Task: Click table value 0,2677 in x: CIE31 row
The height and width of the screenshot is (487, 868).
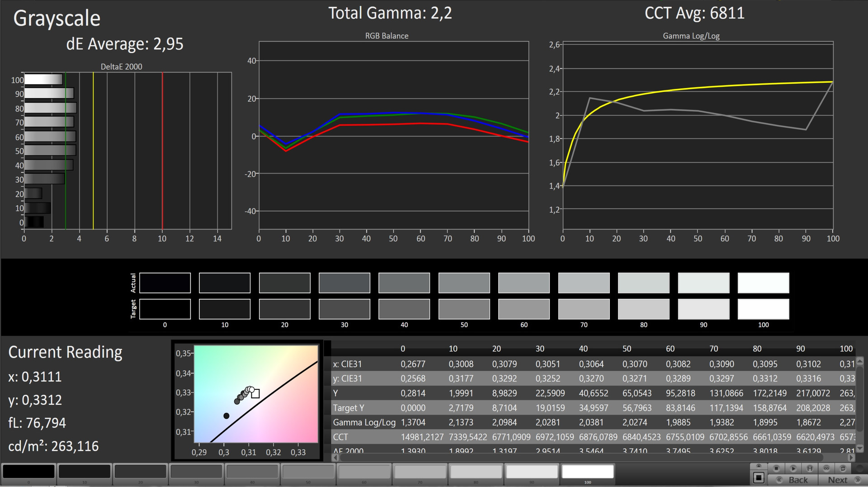Action: [x=413, y=364]
